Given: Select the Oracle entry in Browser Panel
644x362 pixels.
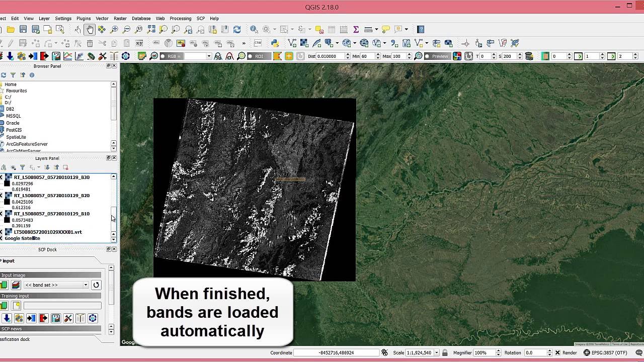Looking at the screenshot, I should [x=13, y=123].
